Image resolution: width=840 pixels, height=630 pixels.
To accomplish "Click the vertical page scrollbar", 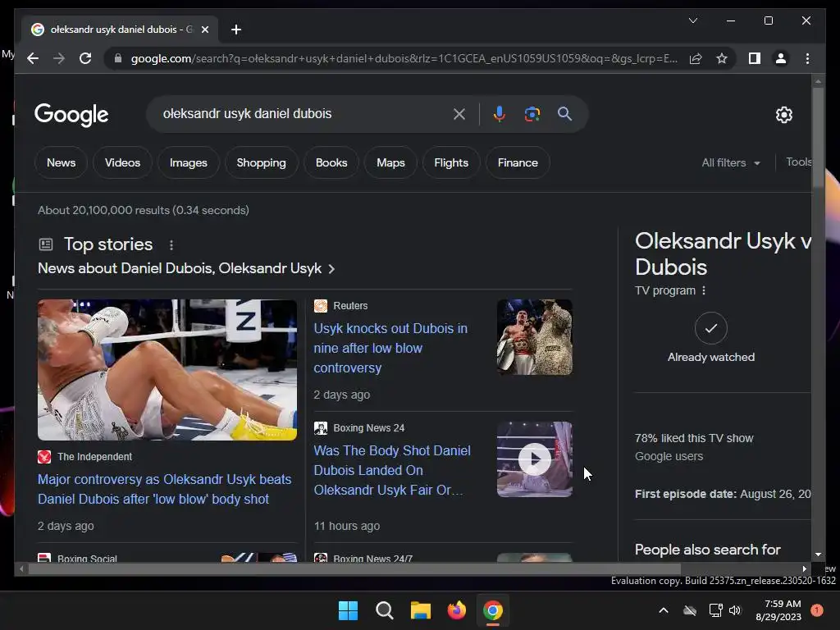I will pos(818,138).
